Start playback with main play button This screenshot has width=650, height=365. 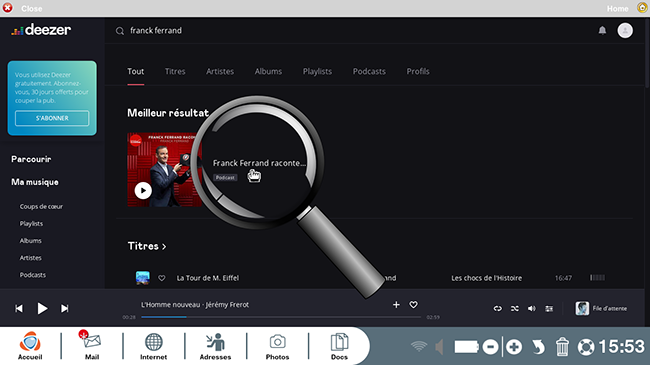tap(42, 308)
